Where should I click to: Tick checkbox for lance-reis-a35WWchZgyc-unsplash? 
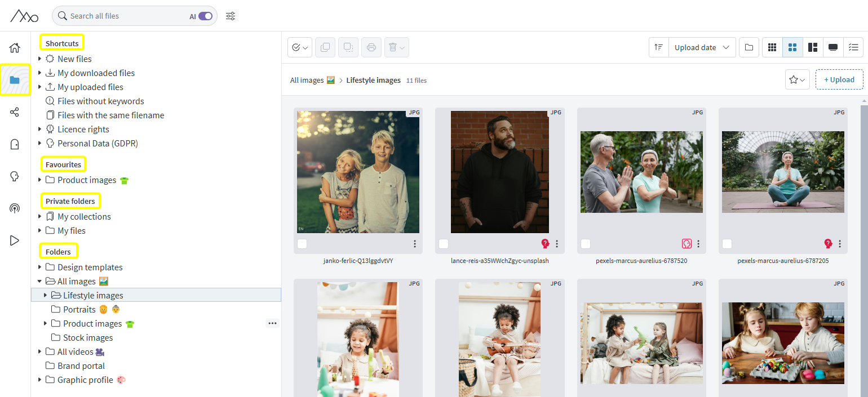(444, 244)
